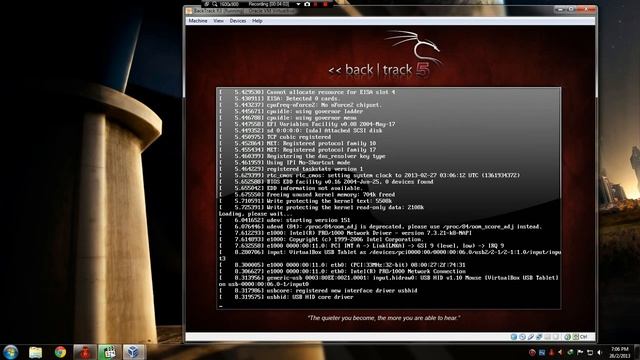640x360 pixels.
Task: Click the 'usbhid: USB HID core driver' line
Action: [286, 297]
